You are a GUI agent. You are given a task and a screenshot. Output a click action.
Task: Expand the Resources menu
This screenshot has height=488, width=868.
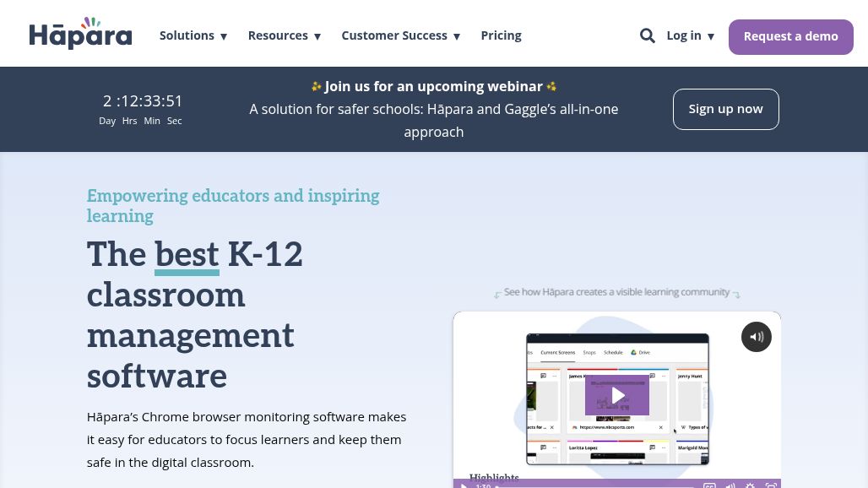285,36
